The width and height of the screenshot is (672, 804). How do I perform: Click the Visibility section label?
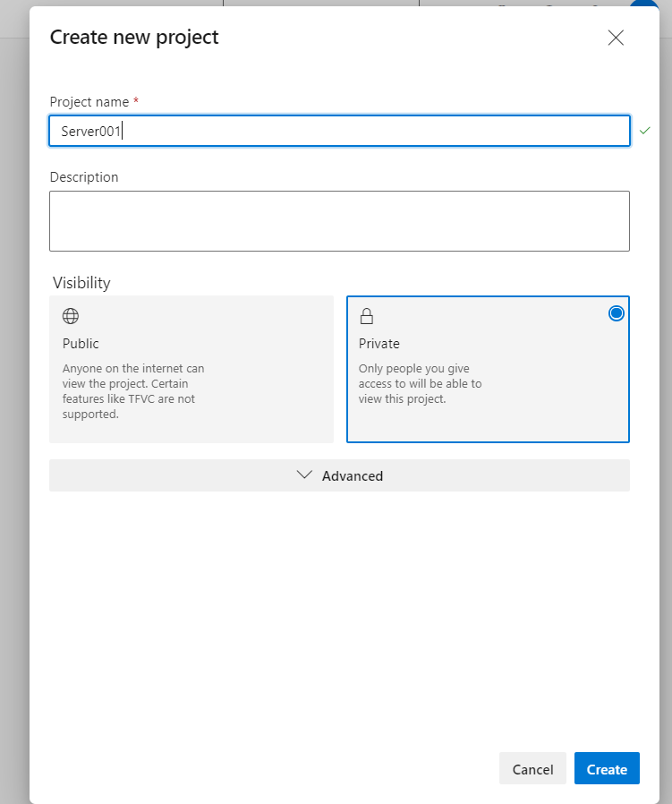81,283
